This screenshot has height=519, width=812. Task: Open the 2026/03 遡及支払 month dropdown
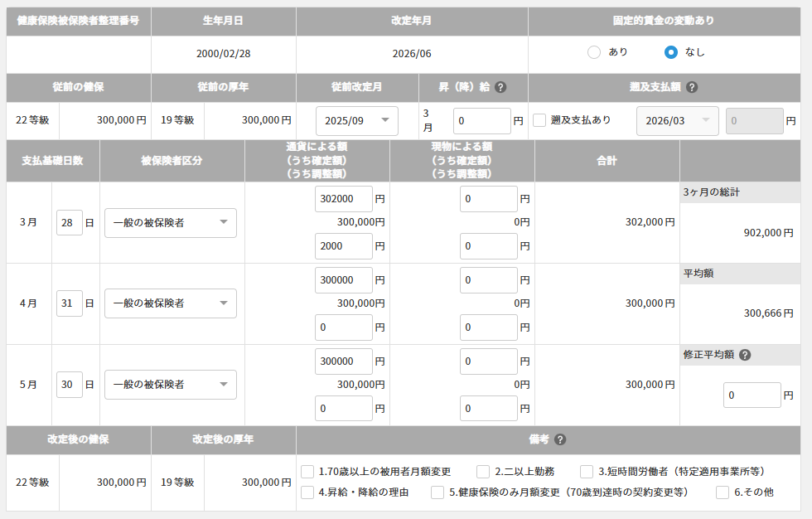coord(678,121)
